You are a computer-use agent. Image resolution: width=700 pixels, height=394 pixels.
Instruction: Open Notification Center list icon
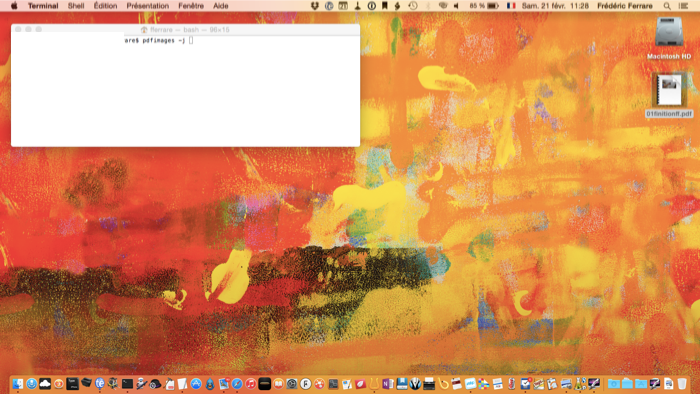[x=683, y=6]
